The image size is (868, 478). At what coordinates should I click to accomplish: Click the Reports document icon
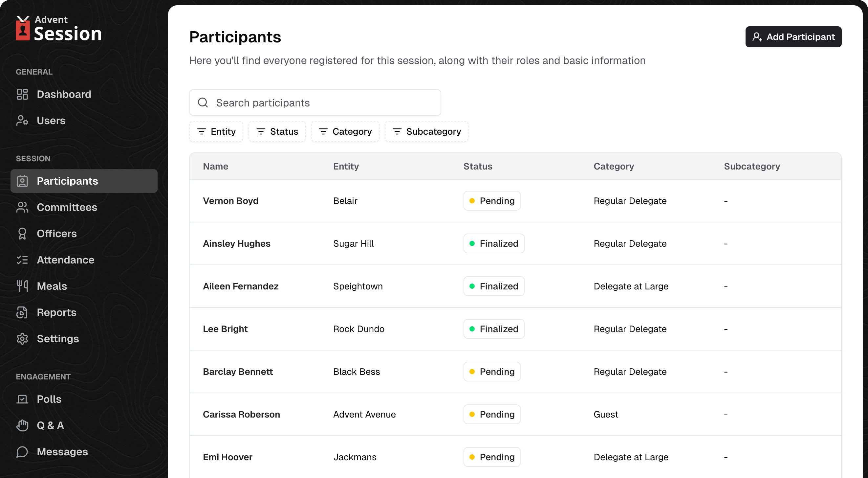[22, 312]
